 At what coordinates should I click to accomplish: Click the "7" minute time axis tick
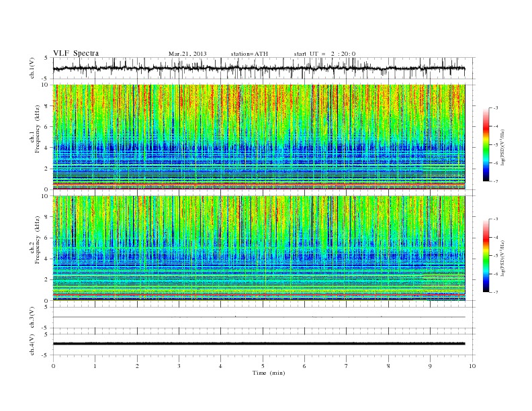pos(347,366)
